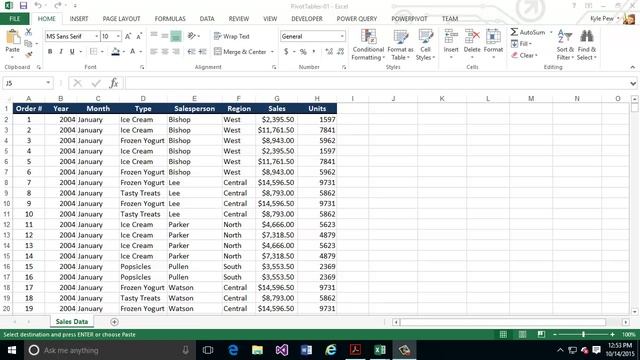The height and width of the screenshot is (360, 640).
Task: Toggle Italic formatting
Action: point(61,52)
